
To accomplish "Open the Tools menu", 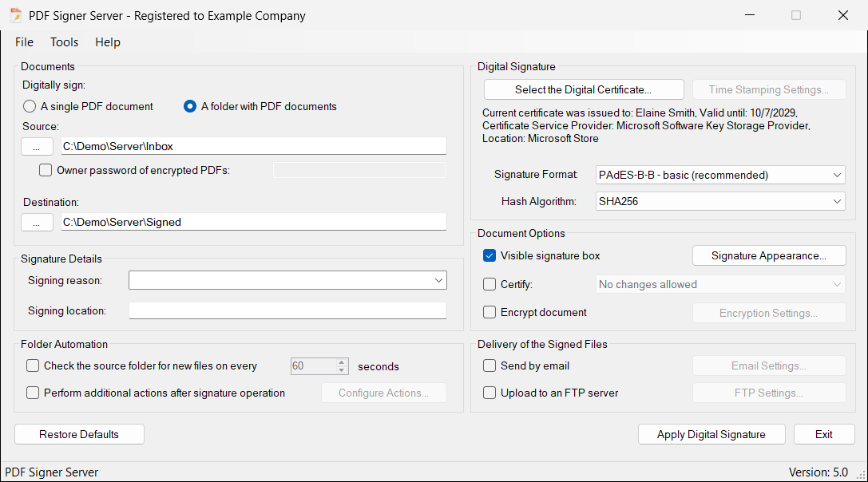I will (64, 42).
